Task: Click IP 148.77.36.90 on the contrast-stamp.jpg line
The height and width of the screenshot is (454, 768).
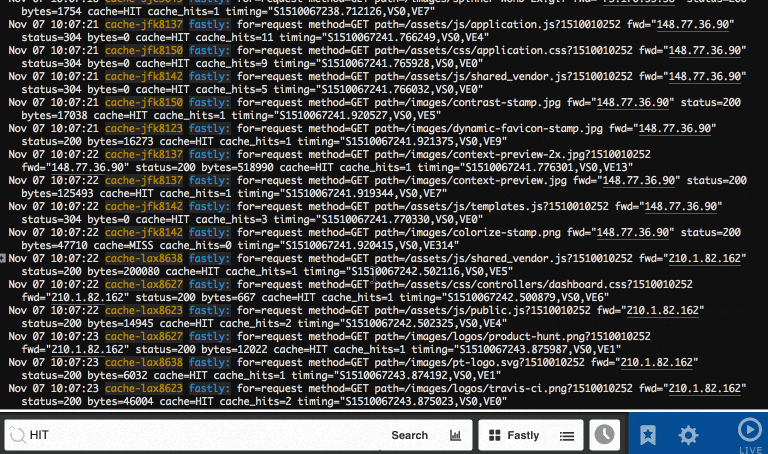Action: pos(633,102)
